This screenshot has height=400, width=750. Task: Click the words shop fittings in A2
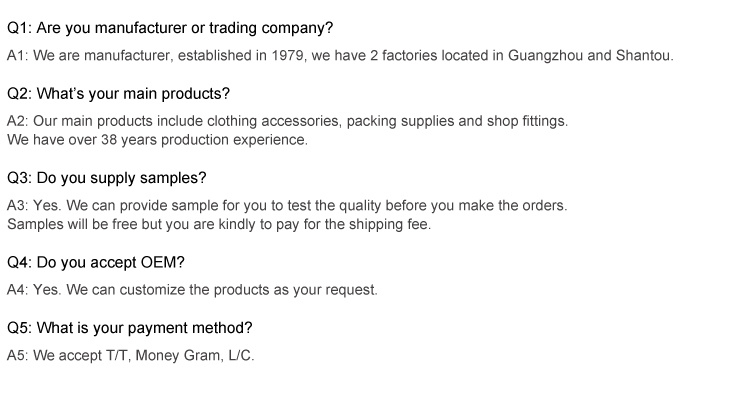pos(526,121)
